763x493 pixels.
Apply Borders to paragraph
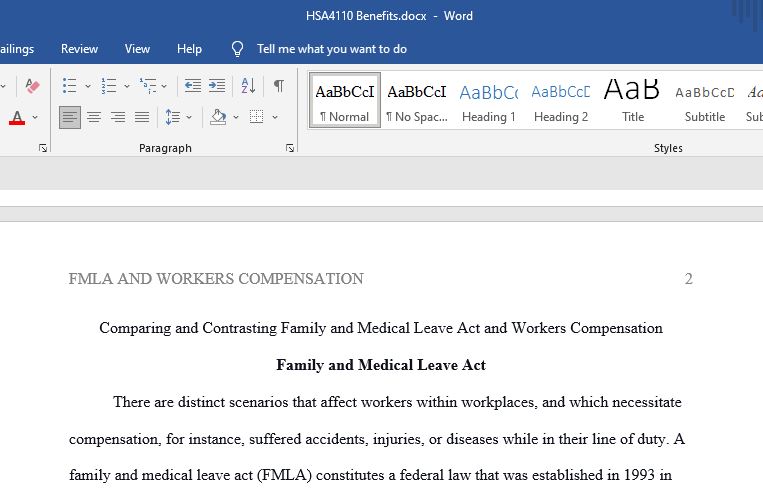[256, 117]
